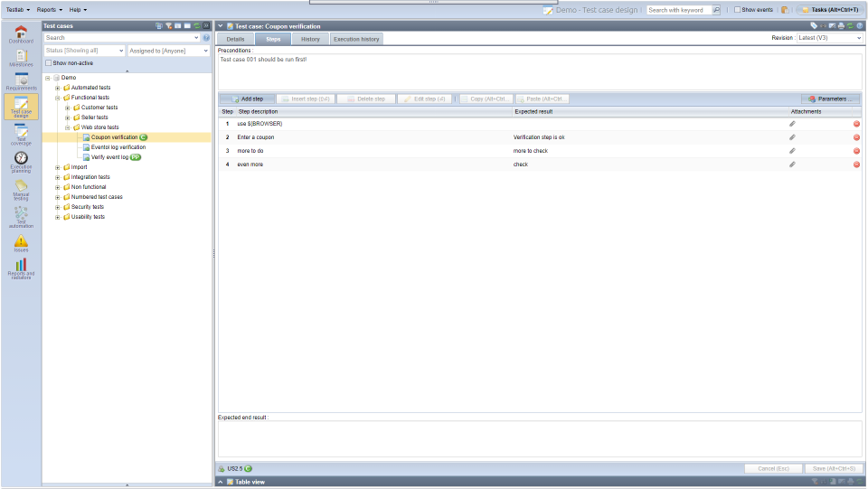Viewport: 868px width, 489px height.
Task: Click the magnifier icon of keyword search
Action: coord(716,10)
